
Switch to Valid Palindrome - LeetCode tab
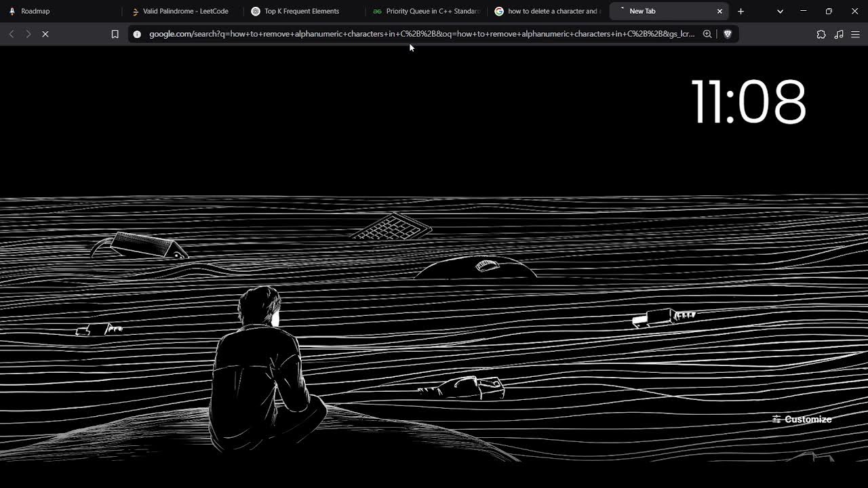[183, 11]
